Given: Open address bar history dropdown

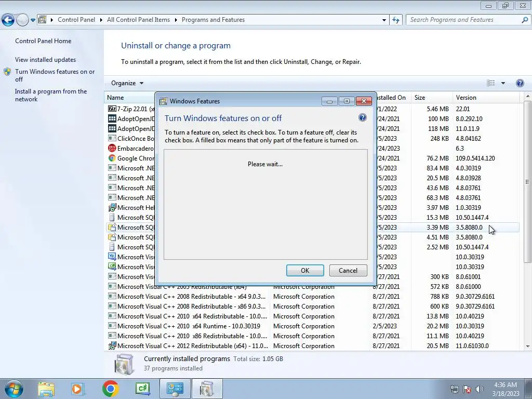Looking at the screenshot, I should point(384,20).
